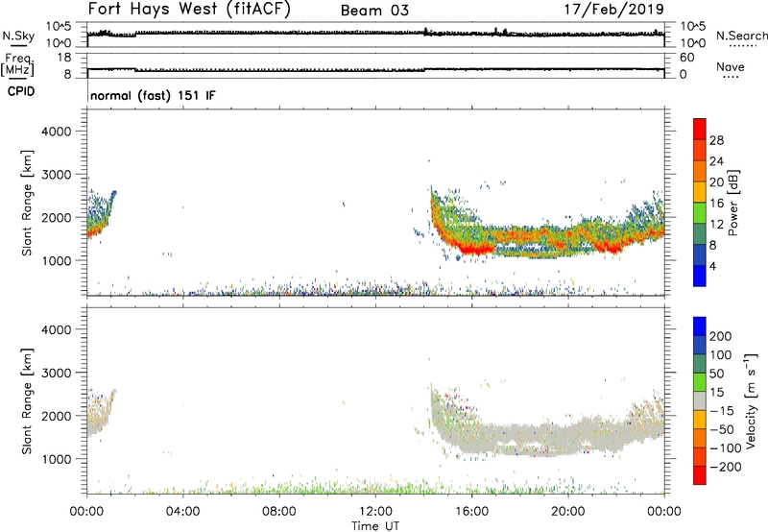Click the '16:00' time tick label
Viewport: 768px width, 532px height.
(471, 512)
